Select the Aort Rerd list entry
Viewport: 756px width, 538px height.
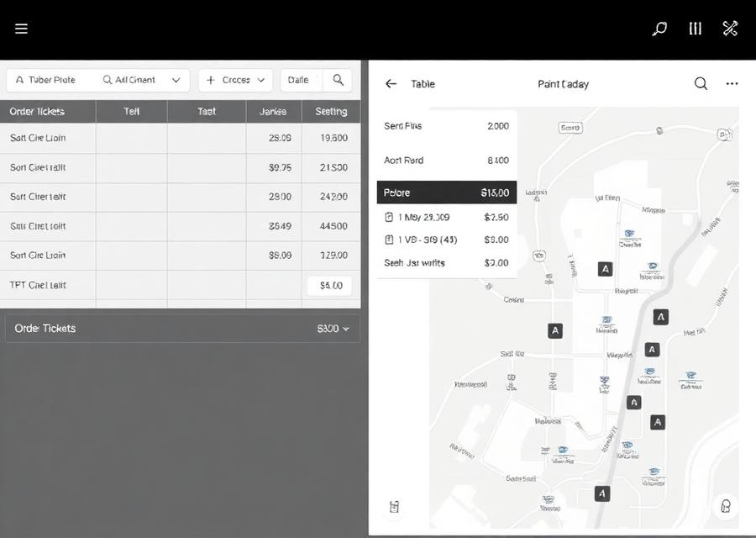[447, 161]
